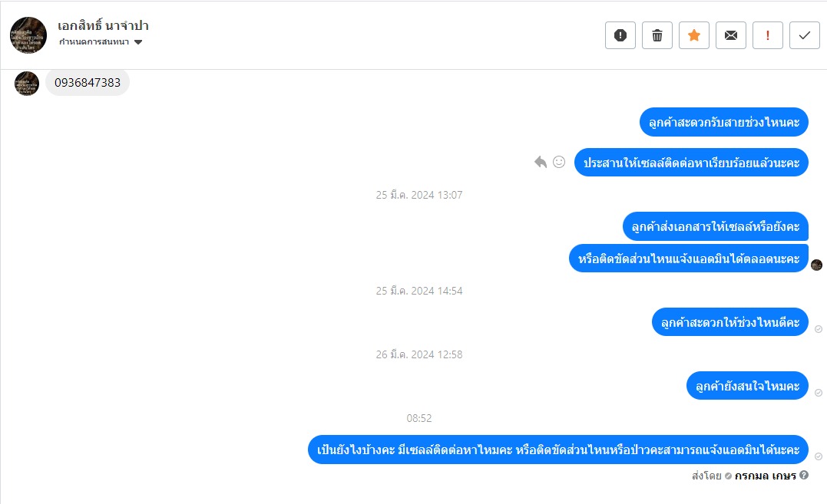Image resolution: width=827 pixels, height=504 pixels.
Task: Delete conversation using trash icon
Action: click(657, 35)
